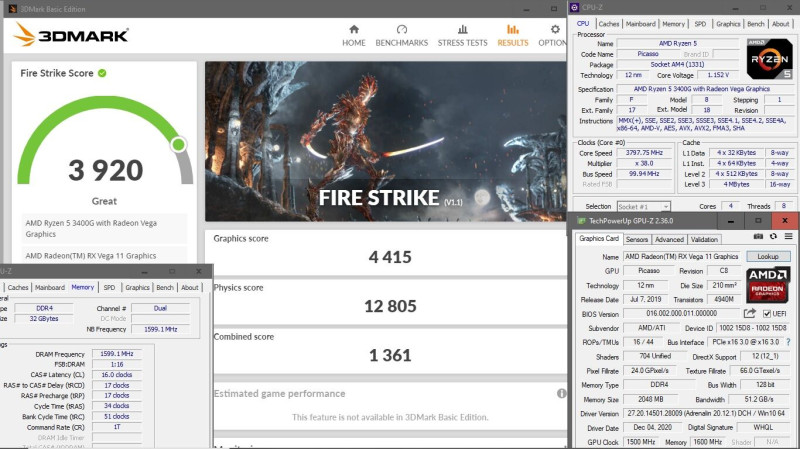
Task: Click the GPU-Z Name field with RX Vega 11
Action: point(682,257)
